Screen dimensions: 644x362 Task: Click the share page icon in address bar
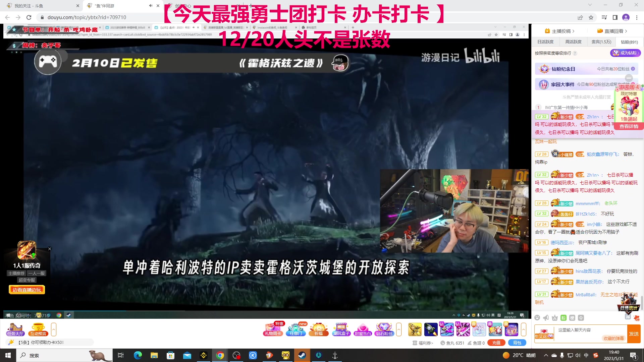click(x=580, y=17)
